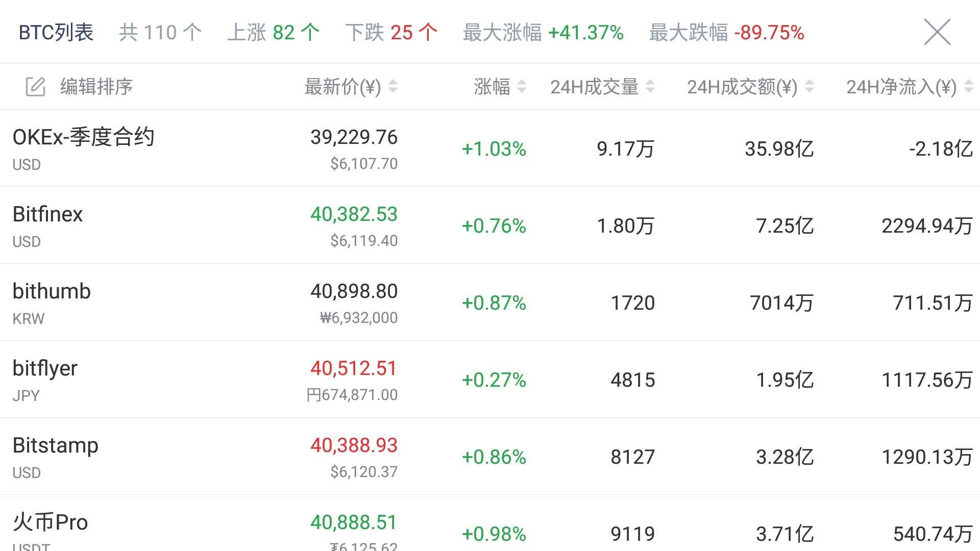Click Bitstamp turnover 3.28亿
Screen dimensions: 980x551
(785, 457)
